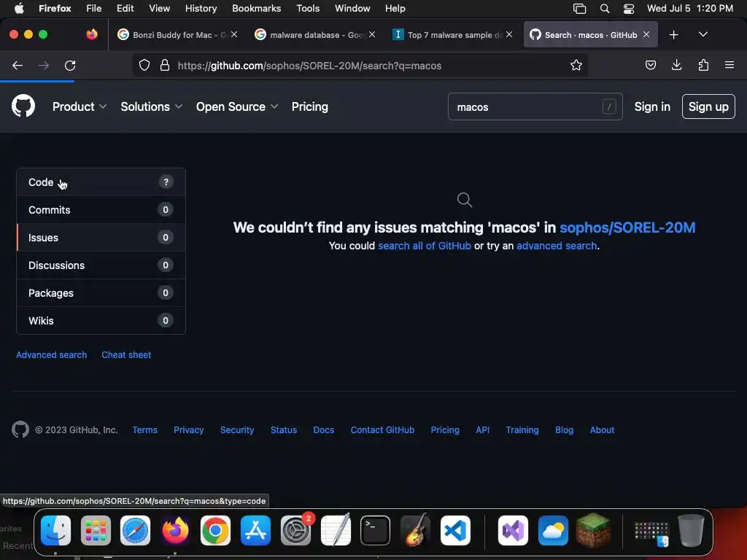Click the tracking protection shield icon
This screenshot has width=747, height=560.
(144, 65)
